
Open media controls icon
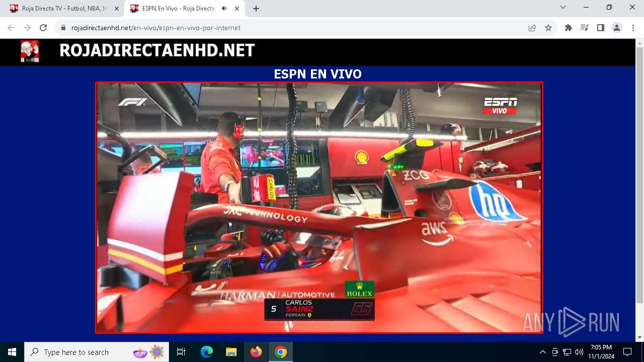(585, 28)
